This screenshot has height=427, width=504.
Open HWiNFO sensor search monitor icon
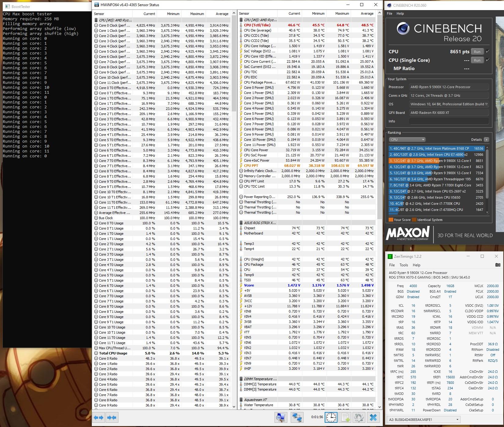point(281,418)
